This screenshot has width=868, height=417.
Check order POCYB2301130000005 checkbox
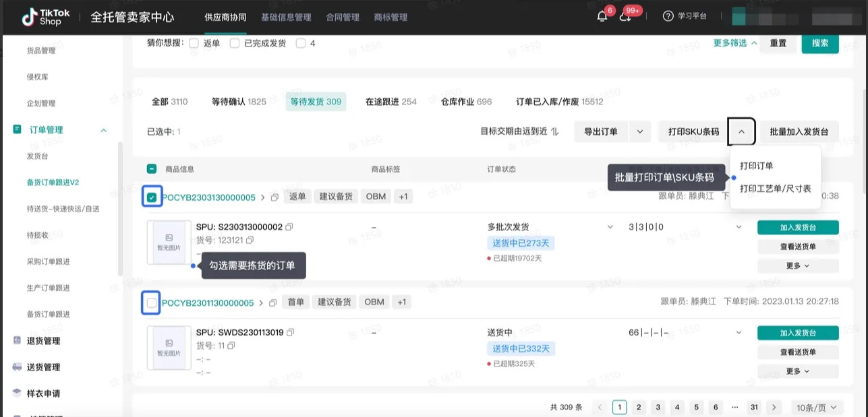point(152,303)
